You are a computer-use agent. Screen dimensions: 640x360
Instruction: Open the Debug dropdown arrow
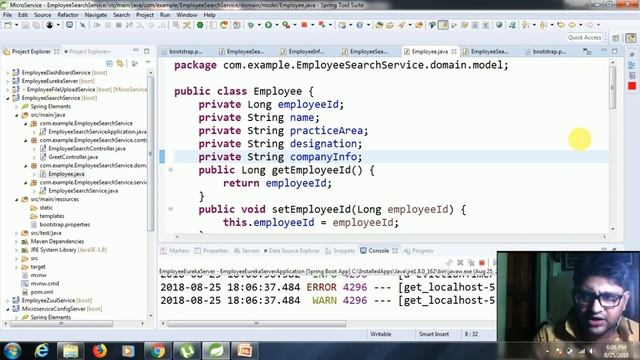259,25
